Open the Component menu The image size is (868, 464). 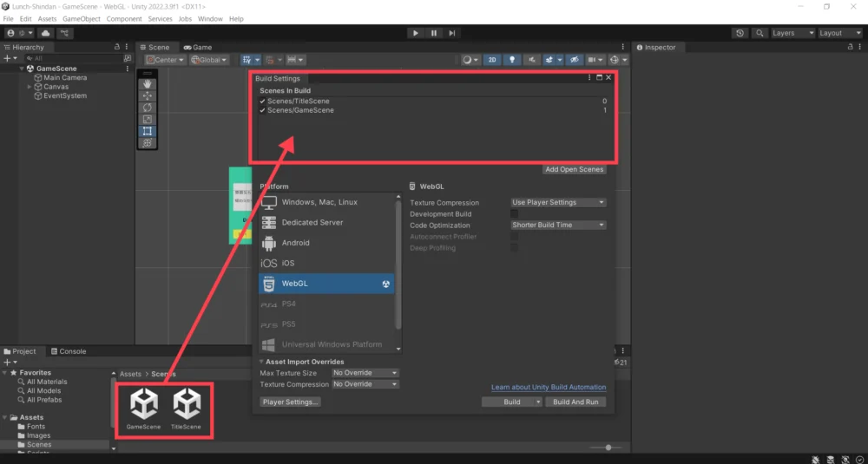tap(124, 19)
